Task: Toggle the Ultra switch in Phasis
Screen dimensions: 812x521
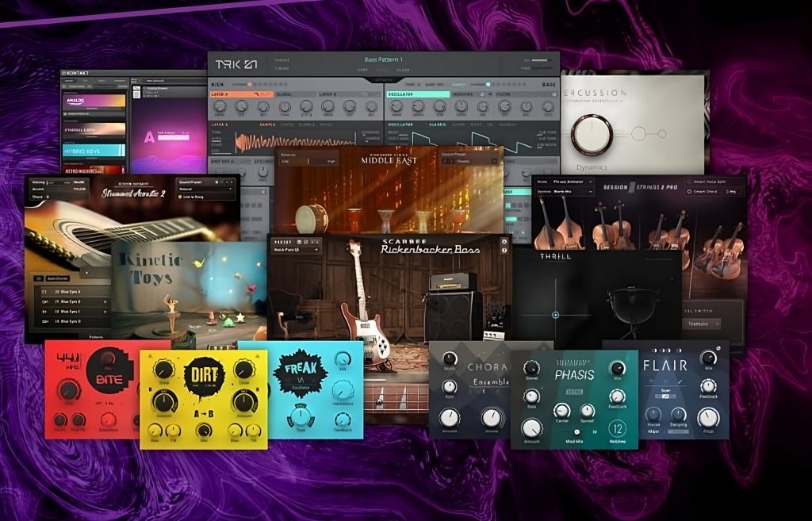Action: click(574, 392)
